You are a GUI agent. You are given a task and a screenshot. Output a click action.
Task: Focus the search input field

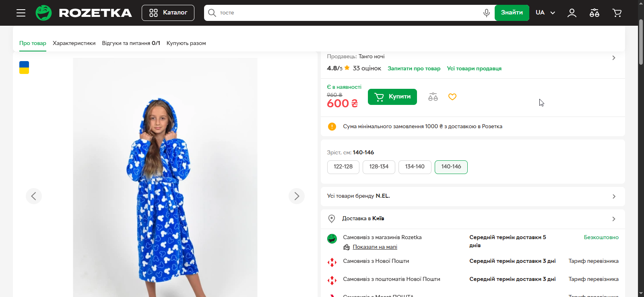pos(346,13)
